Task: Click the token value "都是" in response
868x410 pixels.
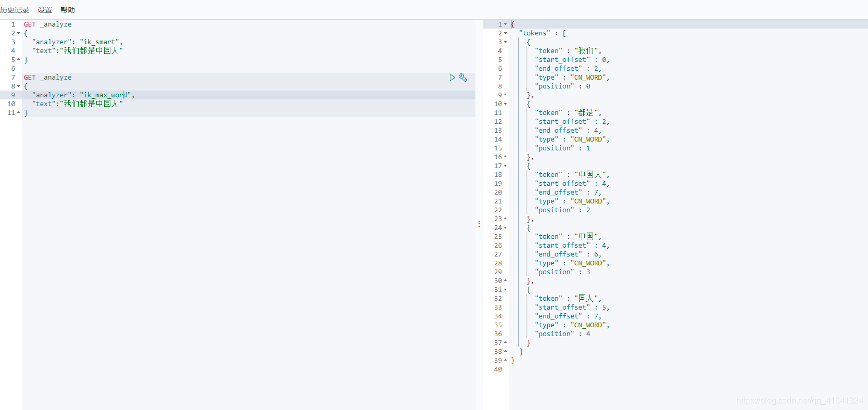Action: [587, 113]
